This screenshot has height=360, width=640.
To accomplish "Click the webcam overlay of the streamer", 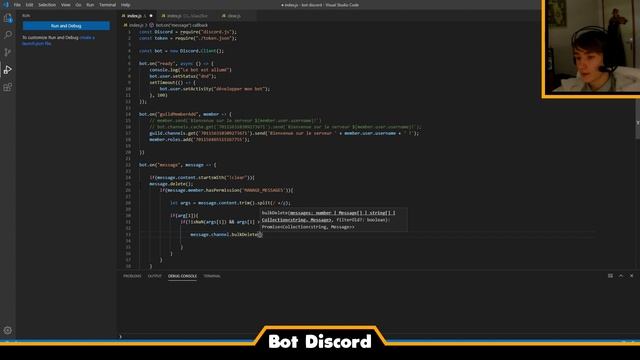I will click(591, 48).
